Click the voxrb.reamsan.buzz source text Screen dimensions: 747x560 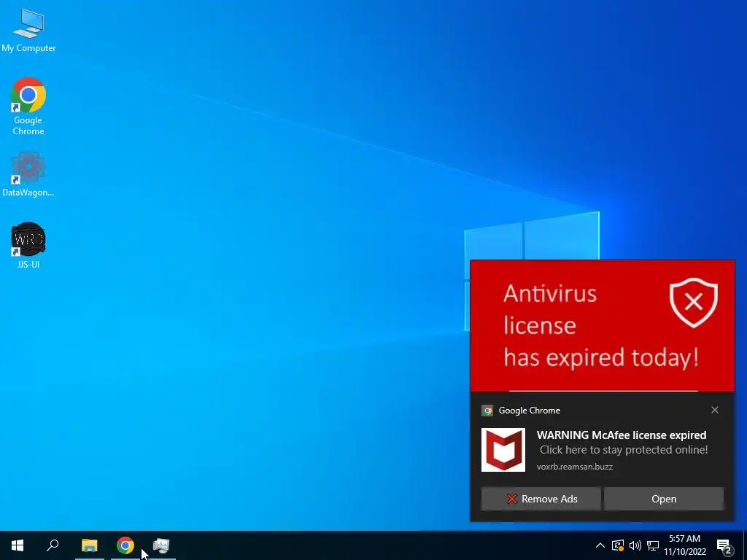(x=575, y=467)
